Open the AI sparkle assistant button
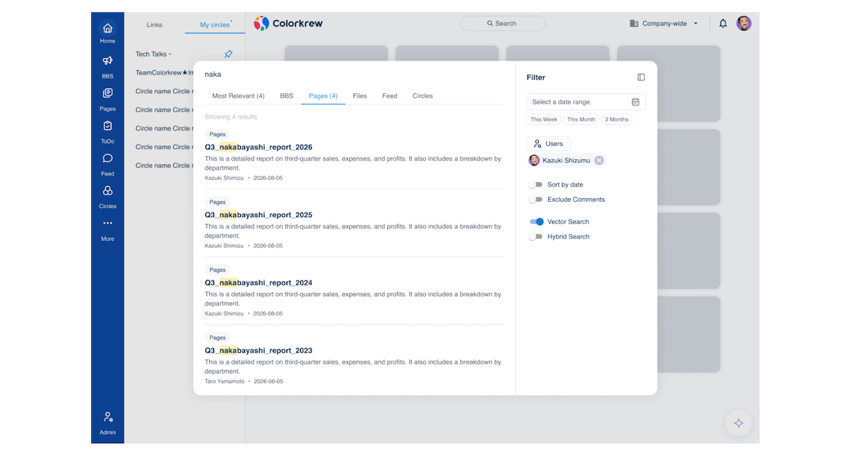 [739, 423]
